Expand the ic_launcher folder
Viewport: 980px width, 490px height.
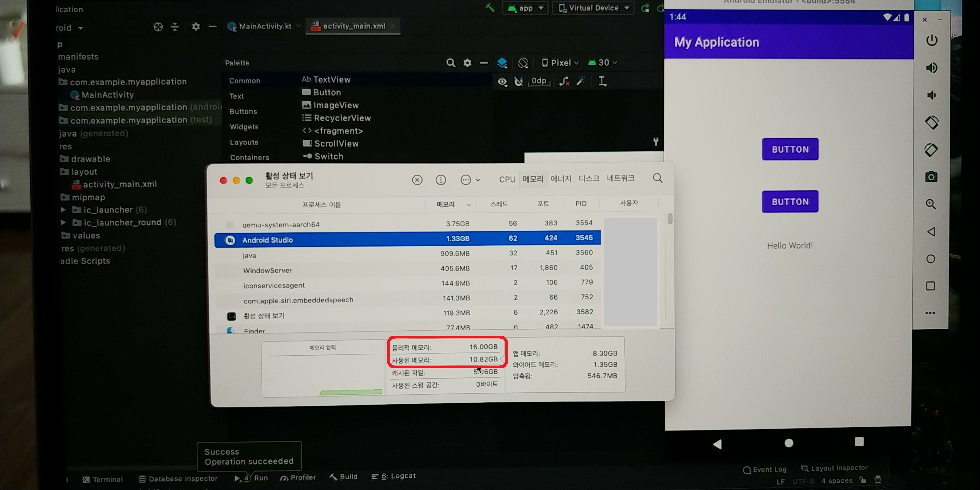63,210
